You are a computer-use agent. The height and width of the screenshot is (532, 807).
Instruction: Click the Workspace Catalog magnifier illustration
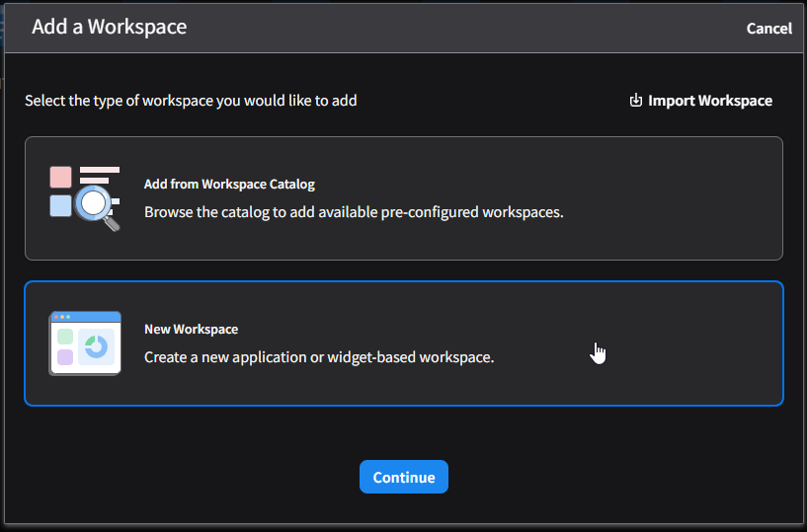pos(85,198)
